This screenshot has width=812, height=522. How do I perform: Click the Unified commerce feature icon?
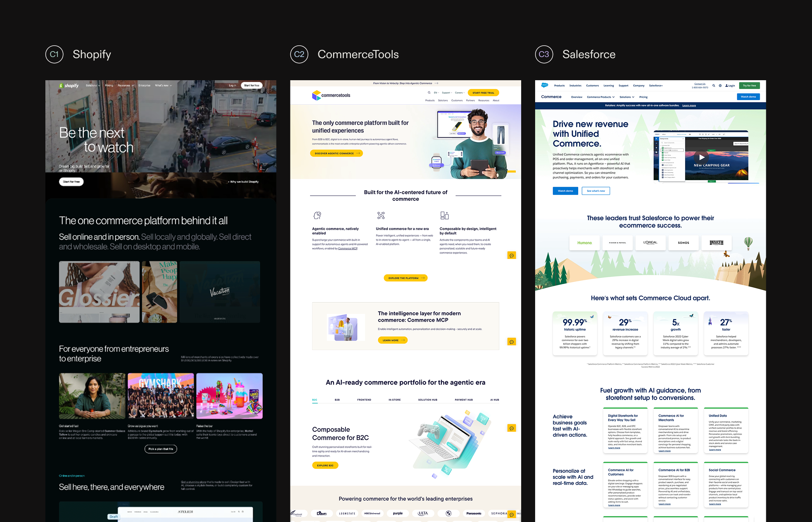tap(381, 215)
